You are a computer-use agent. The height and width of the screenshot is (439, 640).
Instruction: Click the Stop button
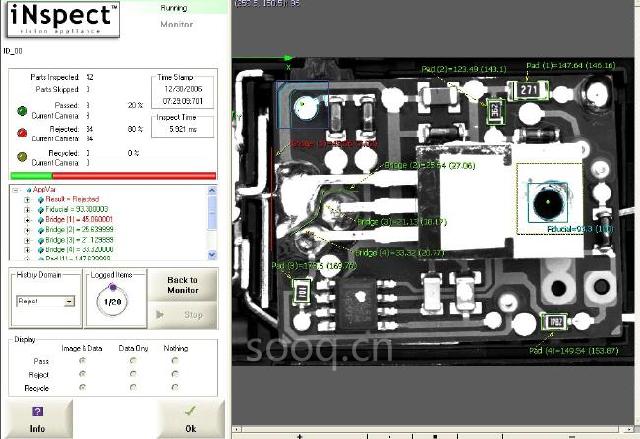[x=184, y=314]
